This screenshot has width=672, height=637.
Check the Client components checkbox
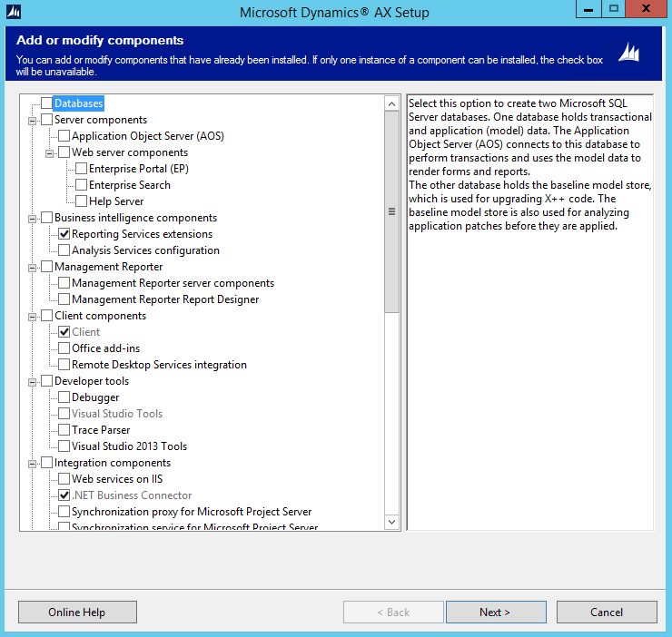click(x=46, y=315)
